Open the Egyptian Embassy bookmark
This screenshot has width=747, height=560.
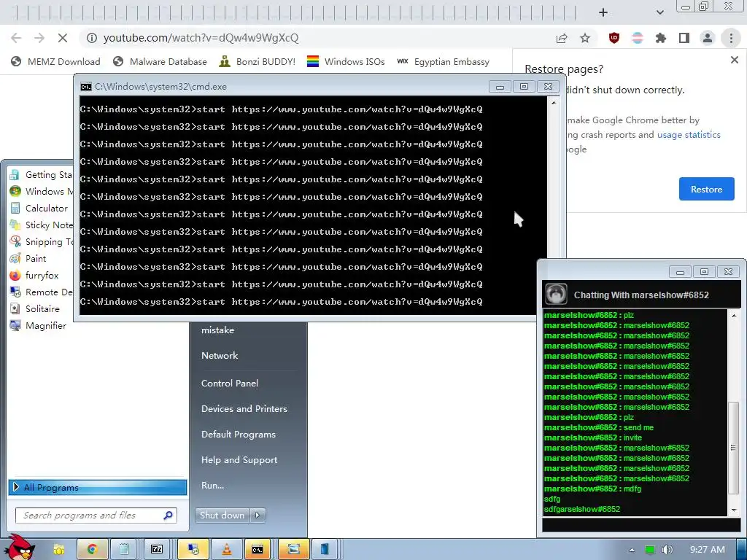coord(443,61)
